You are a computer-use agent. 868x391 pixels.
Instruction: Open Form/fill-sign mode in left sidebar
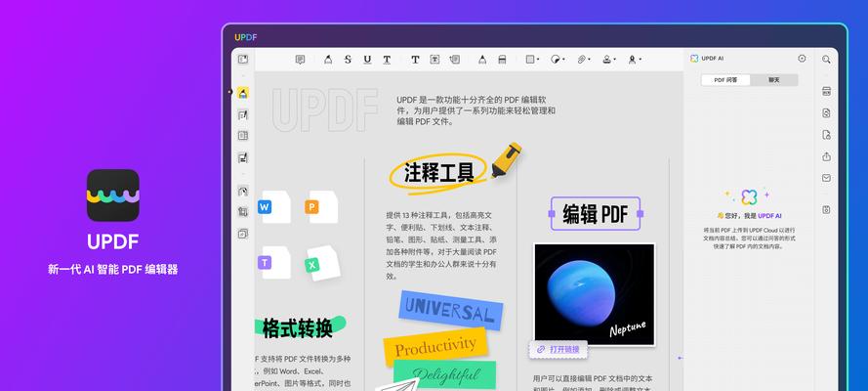(242, 157)
